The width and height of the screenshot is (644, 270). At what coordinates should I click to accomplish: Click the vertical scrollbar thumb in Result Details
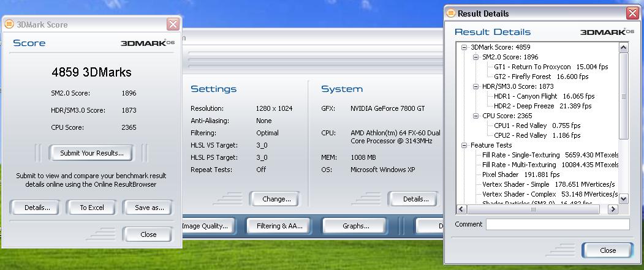pos(623,96)
